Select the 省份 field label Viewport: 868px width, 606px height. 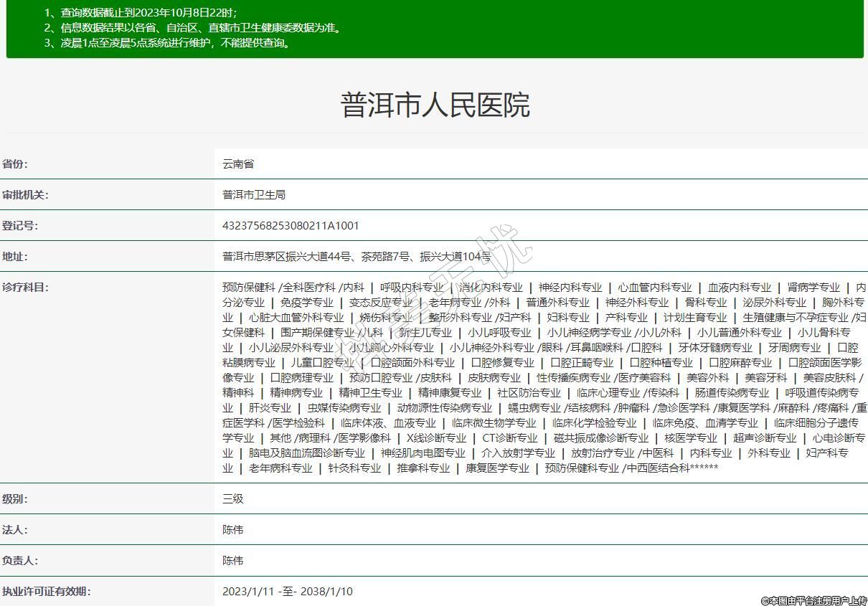(14, 164)
